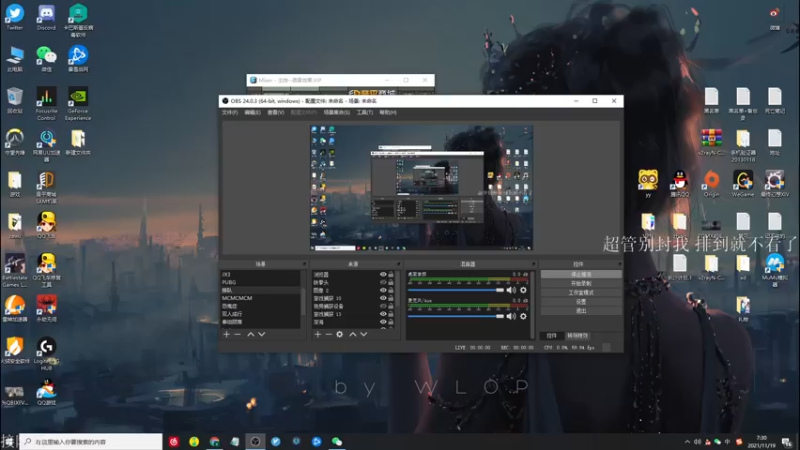Adjust the 桌面音频 volume slider

click(456, 290)
